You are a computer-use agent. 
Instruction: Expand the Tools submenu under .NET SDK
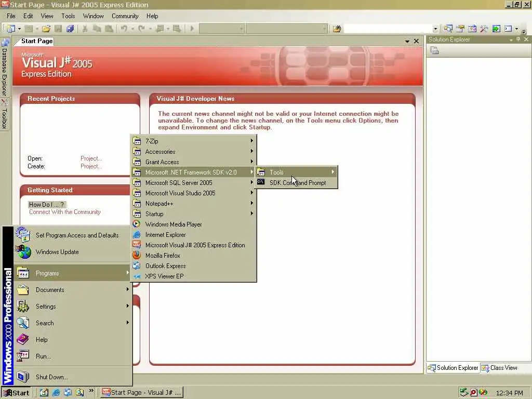coord(297,172)
